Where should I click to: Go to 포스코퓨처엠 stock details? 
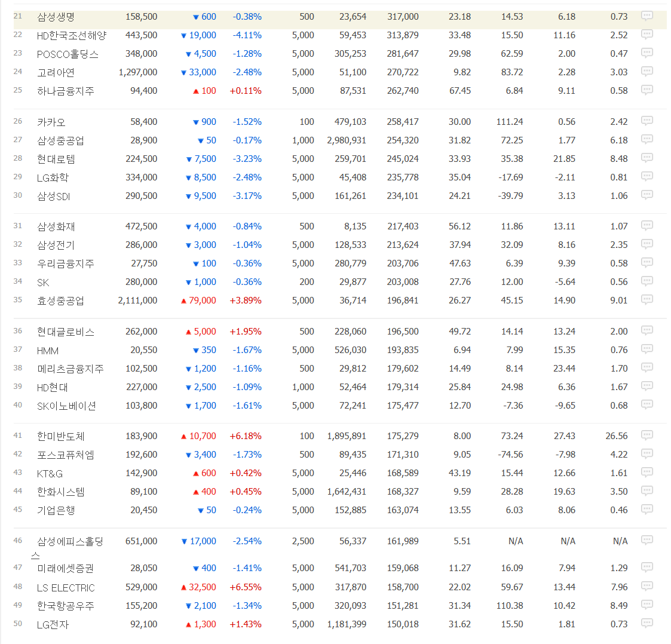66,455
